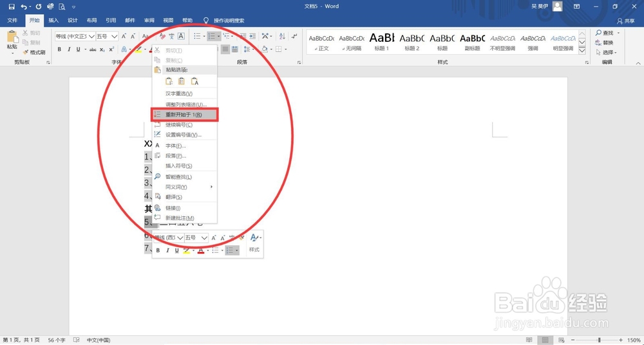644x345 pixels.
Task: Undo the last action in the title bar
Action: point(24,6)
